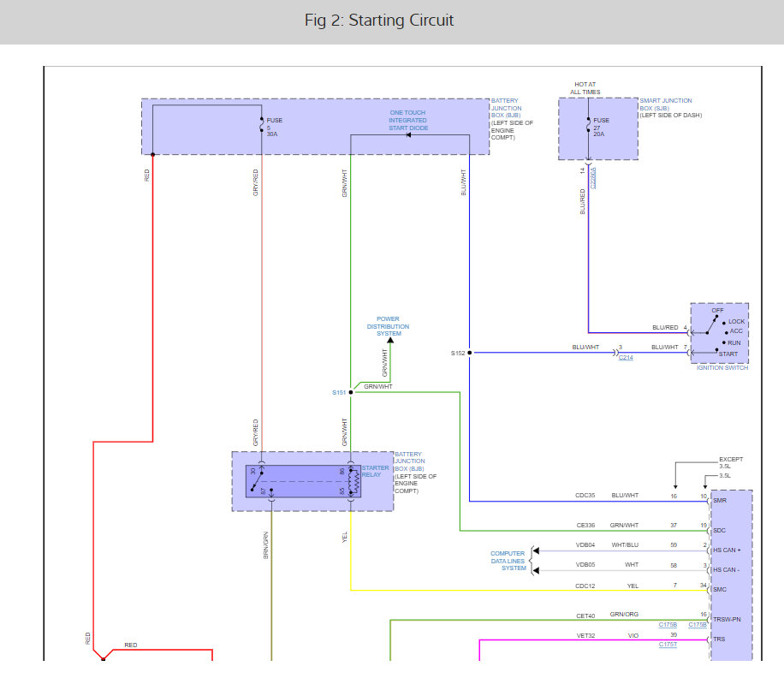Open the left C175B connector link
Viewport: 784px width, 684px height.
click(668, 625)
